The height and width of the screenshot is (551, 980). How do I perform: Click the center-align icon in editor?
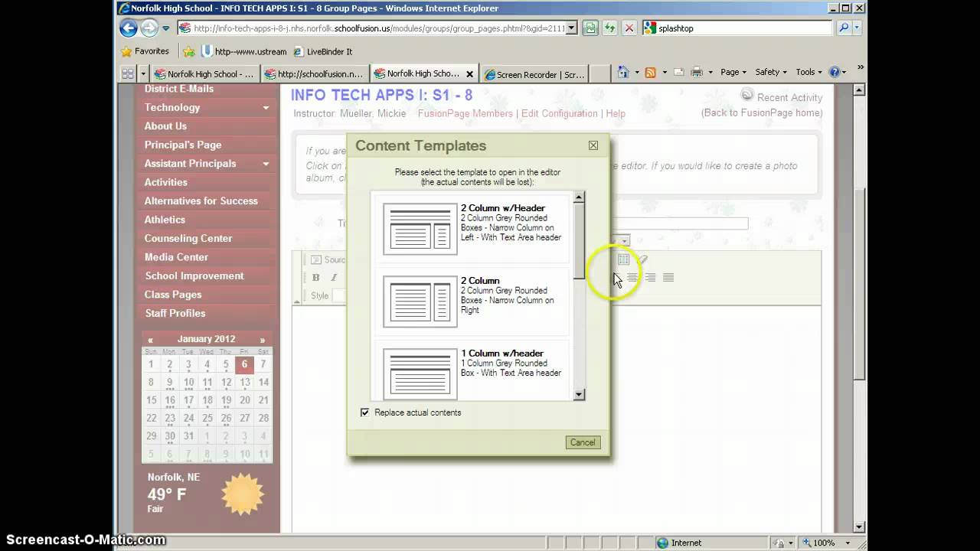coord(632,277)
